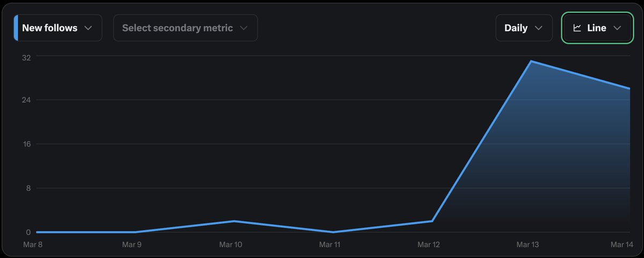The width and height of the screenshot is (644, 258).
Task: Click the chevron beside Daily
Action: tap(539, 28)
